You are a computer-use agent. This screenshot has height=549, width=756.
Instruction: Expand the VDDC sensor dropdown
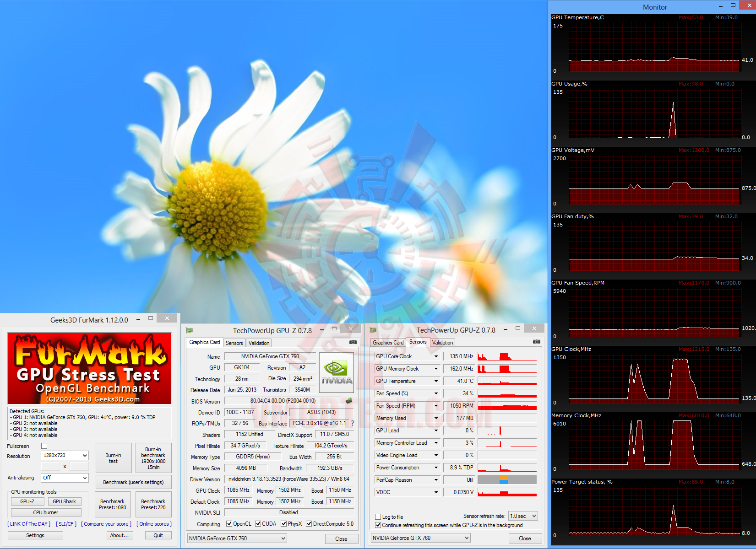click(x=436, y=492)
